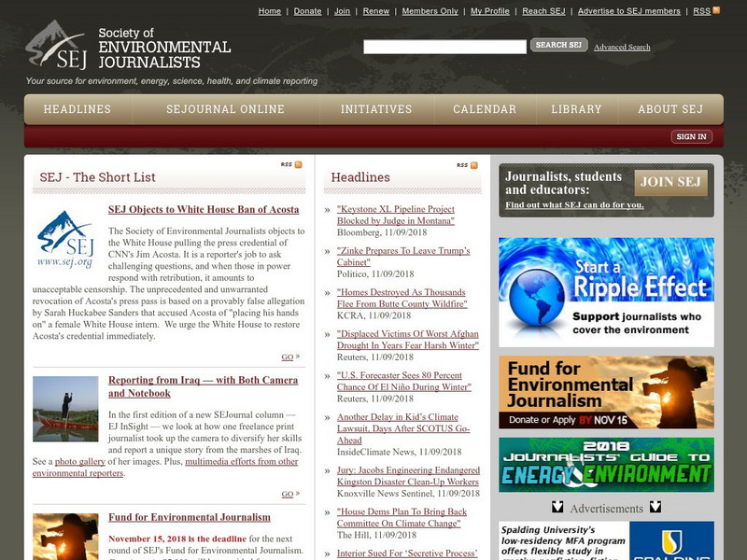Click the right down-arrow beside Advertisements
747x560 pixels.
point(655,507)
